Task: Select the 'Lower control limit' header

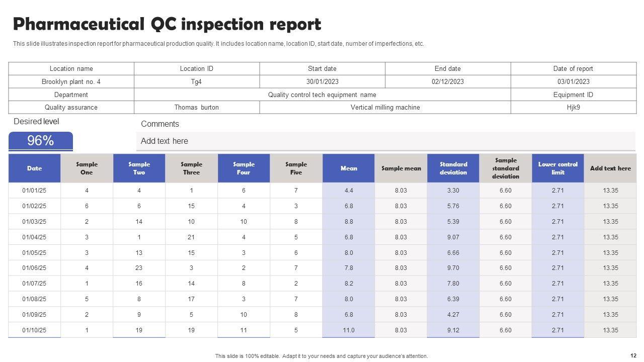Action: point(558,168)
